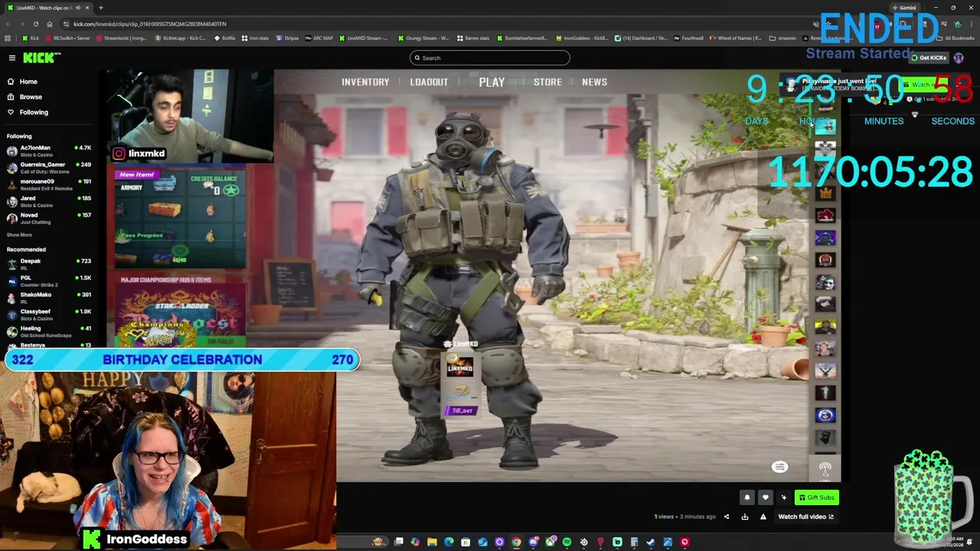This screenshot has width=980, height=551.
Task: Open recommended channel PGL
Action: (49, 281)
